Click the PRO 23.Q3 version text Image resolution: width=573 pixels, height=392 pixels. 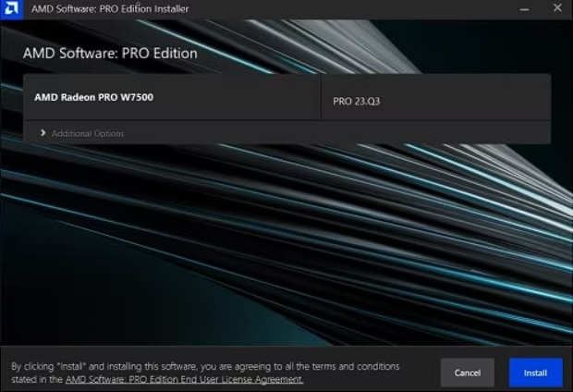pos(357,102)
